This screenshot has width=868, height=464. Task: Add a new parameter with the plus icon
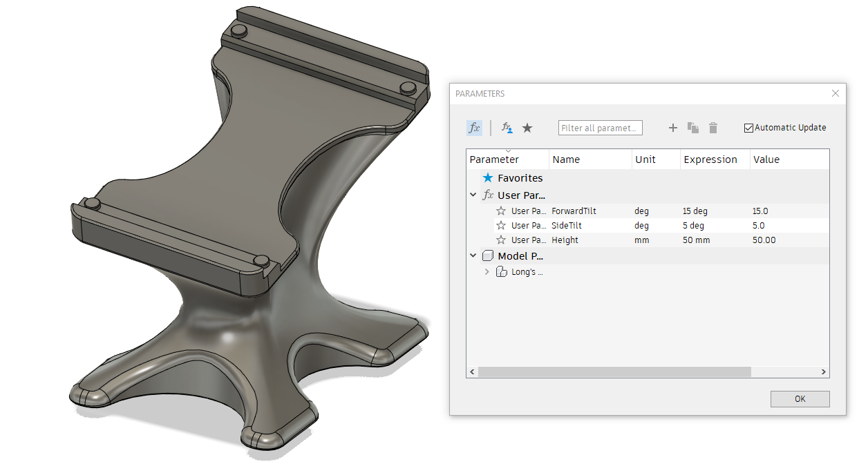tap(673, 128)
